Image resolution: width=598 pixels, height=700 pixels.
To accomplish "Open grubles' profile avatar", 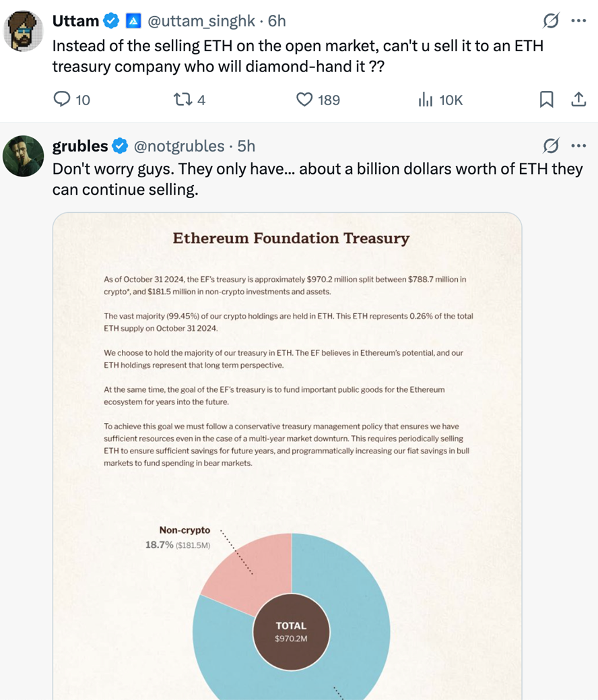I will pyautogui.click(x=24, y=156).
